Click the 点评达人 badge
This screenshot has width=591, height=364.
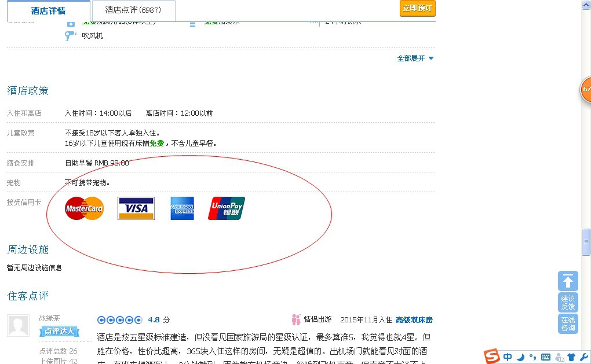pos(60,331)
